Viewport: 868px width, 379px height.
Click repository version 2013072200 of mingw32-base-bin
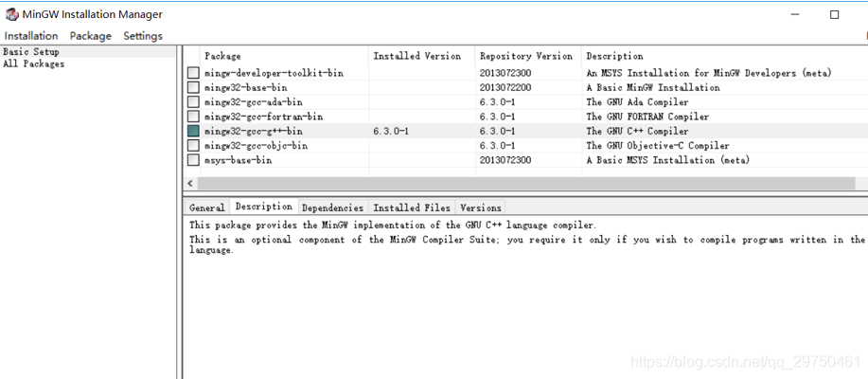pyautogui.click(x=505, y=87)
